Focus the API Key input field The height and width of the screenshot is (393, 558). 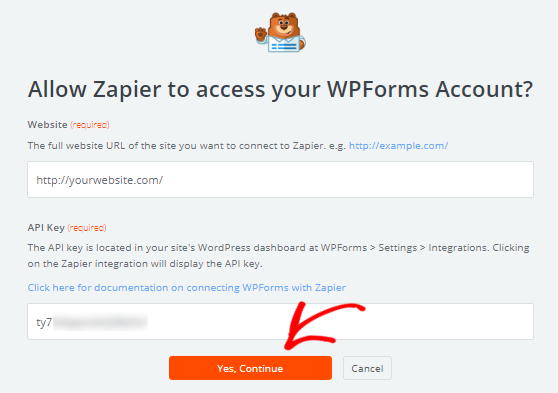click(280, 321)
